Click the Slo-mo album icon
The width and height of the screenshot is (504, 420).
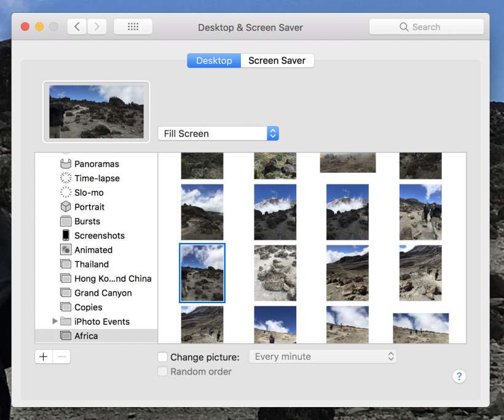click(66, 192)
